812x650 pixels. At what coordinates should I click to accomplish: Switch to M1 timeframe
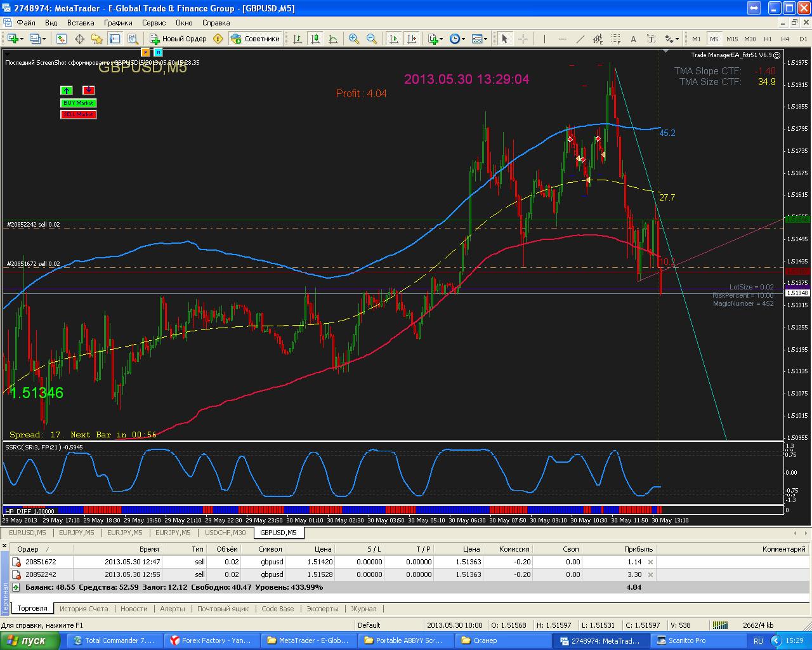(697, 39)
